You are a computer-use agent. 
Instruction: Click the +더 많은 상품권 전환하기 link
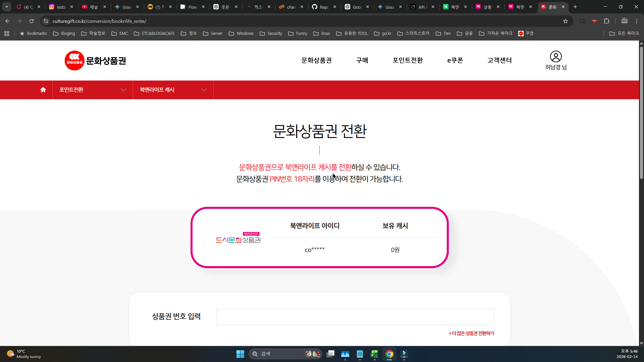(x=471, y=333)
